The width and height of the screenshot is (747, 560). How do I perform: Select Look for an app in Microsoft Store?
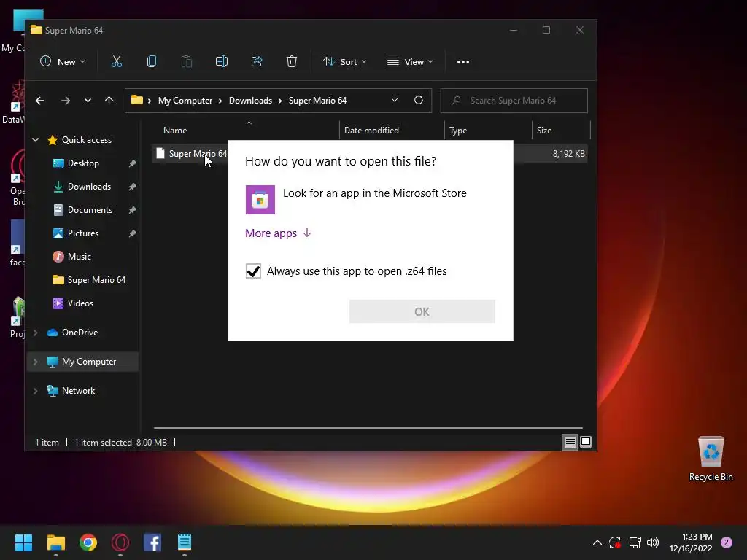point(370,200)
